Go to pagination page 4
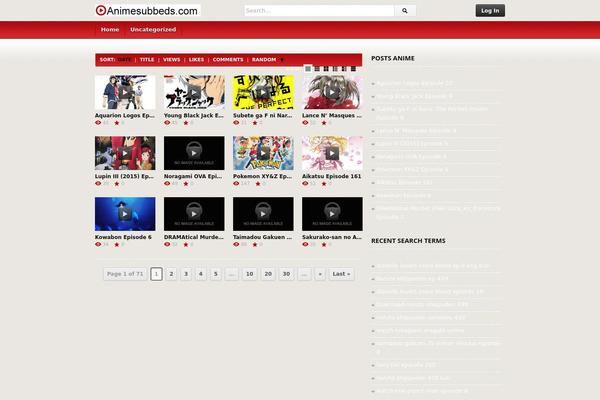 point(201,274)
